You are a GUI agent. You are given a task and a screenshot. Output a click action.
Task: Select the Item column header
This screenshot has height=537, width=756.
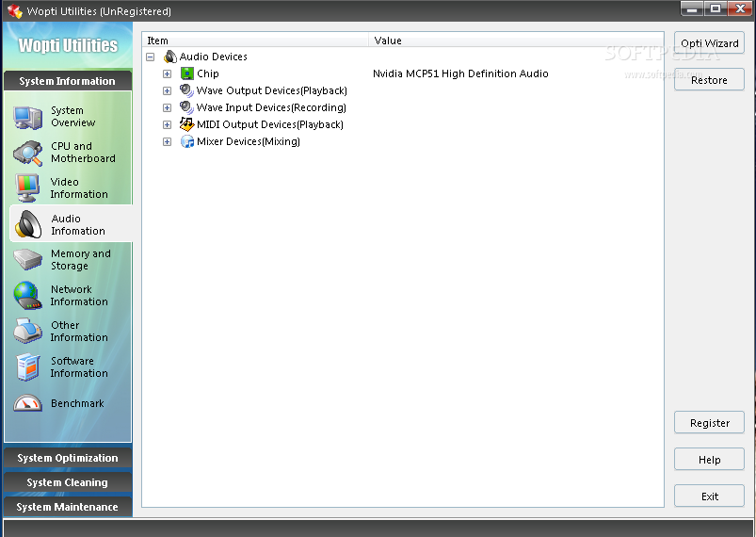[255, 41]
